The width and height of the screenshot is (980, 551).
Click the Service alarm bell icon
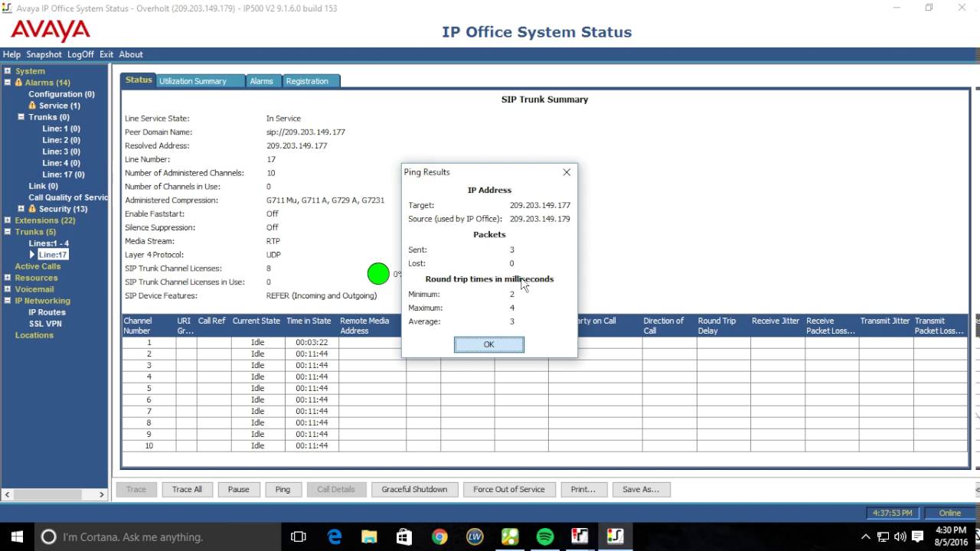(x=32, y=106)
